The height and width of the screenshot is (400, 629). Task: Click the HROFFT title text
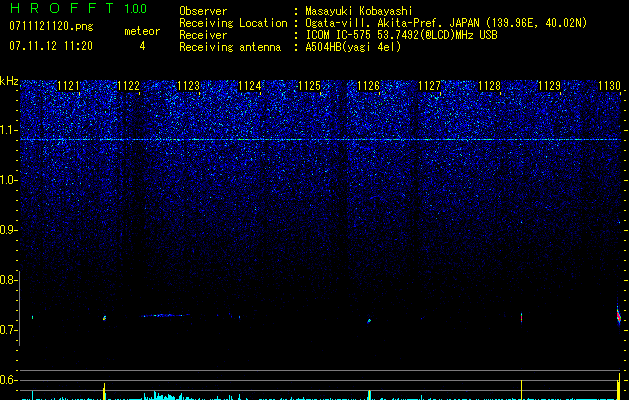pos(62,8)
